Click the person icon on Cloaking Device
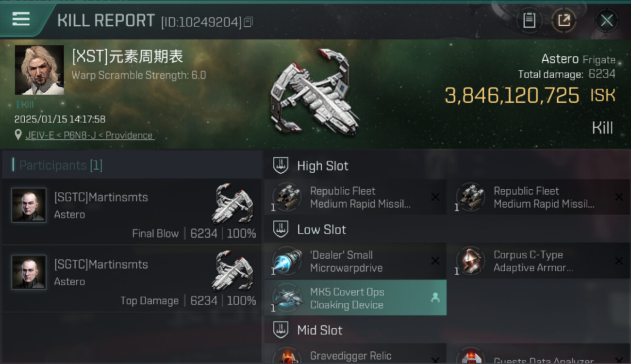 tap(435, 298)
